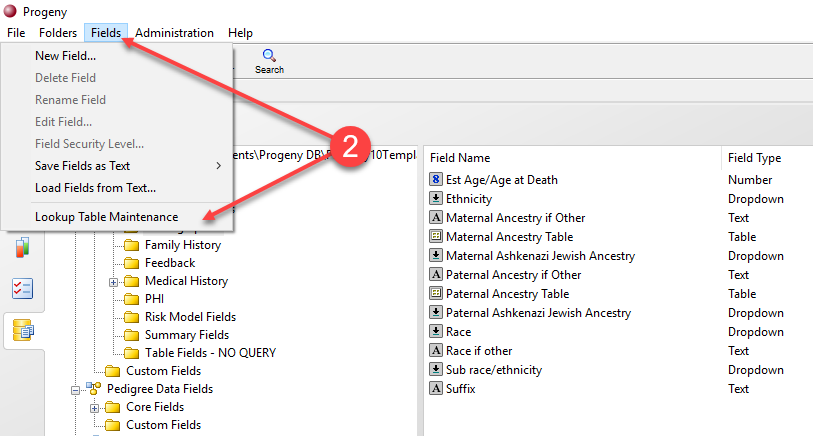Image resolution: width=813 pixels, height=436 pixels.
Task: Click icon beside Maternal Ashkenazi Jewish Ancestry
Action: 436,255
